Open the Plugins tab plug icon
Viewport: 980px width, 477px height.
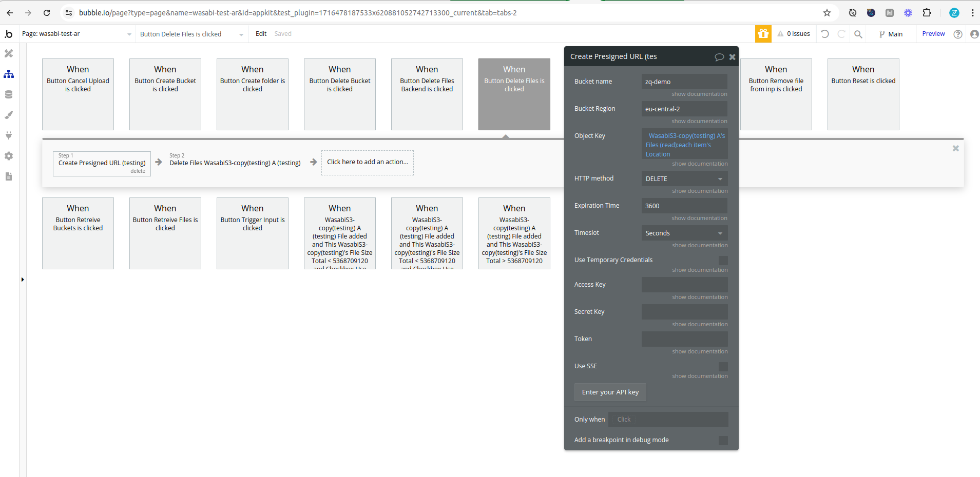click(x=9, y=135)
